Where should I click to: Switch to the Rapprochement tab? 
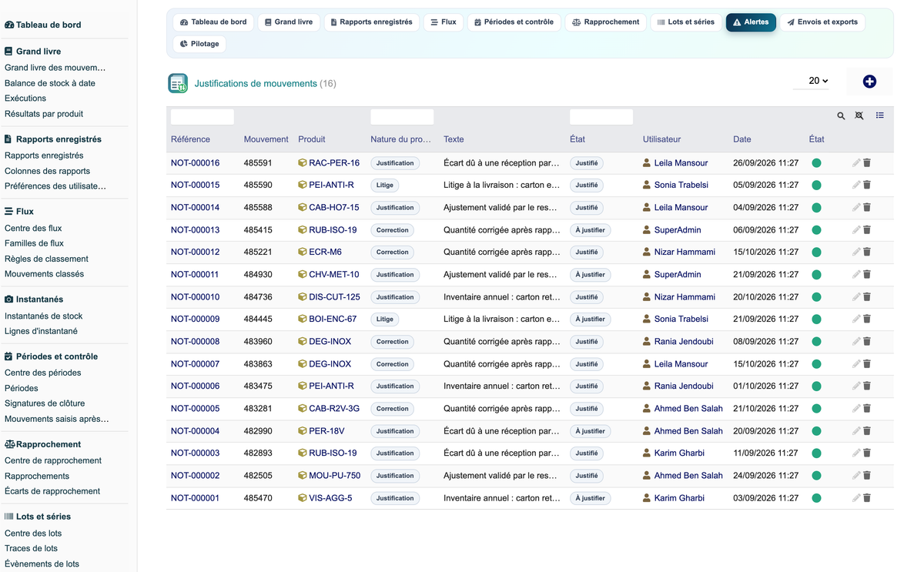(x=605, y=22)
